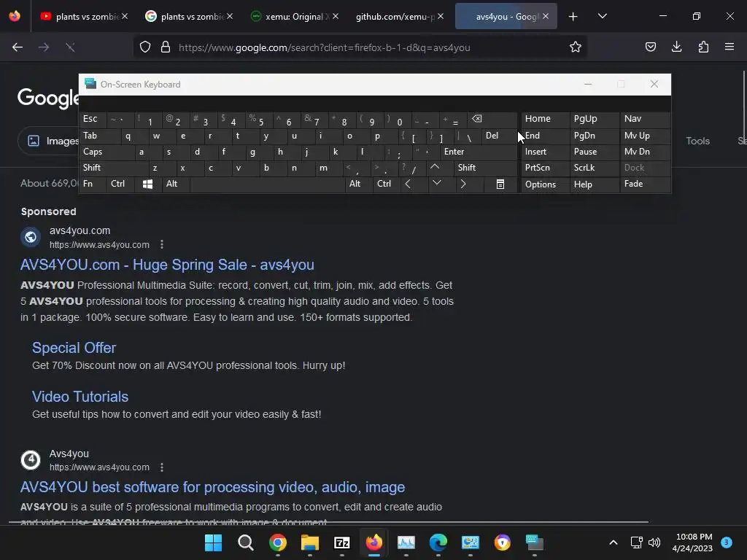Click the space bar on On-Screen Keyboard
747x560 pixels.
coord(267,184)
